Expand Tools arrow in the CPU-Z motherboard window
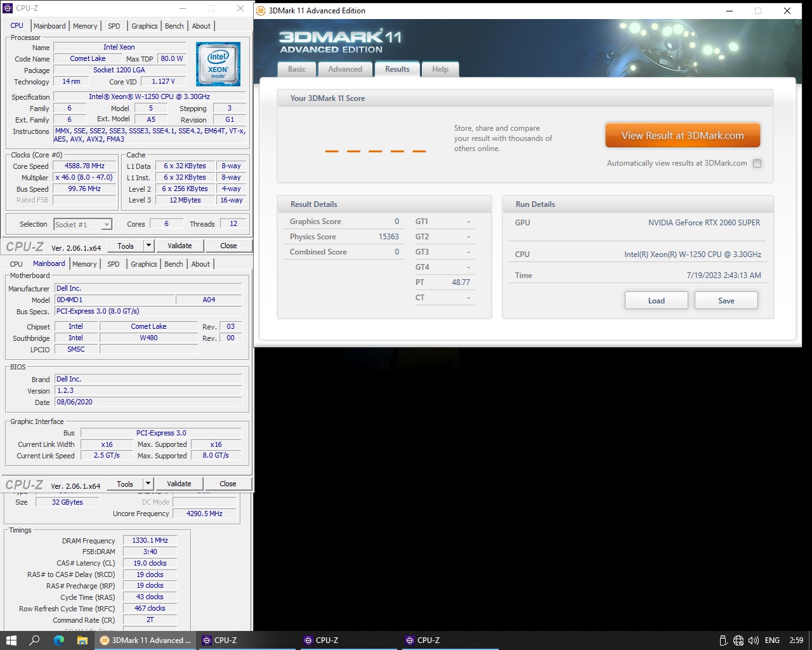Screen dimensions: 812x650 pos(148,484)
